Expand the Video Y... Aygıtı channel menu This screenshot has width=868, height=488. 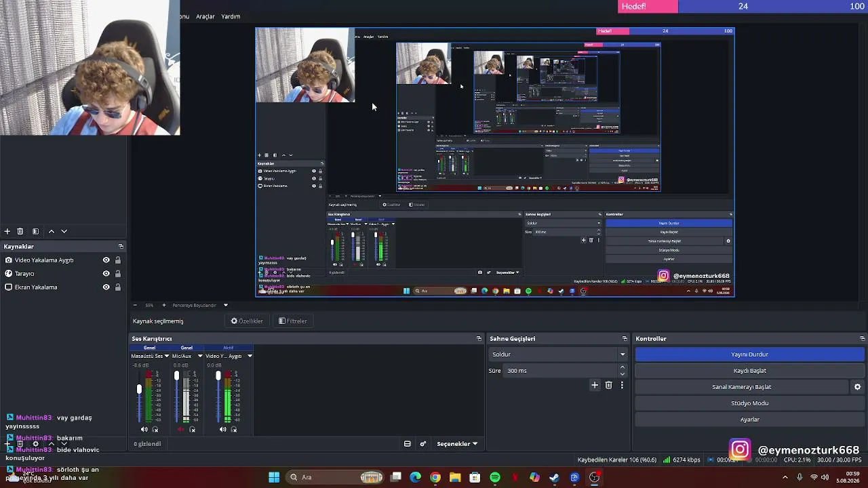[x=250, y=356]
